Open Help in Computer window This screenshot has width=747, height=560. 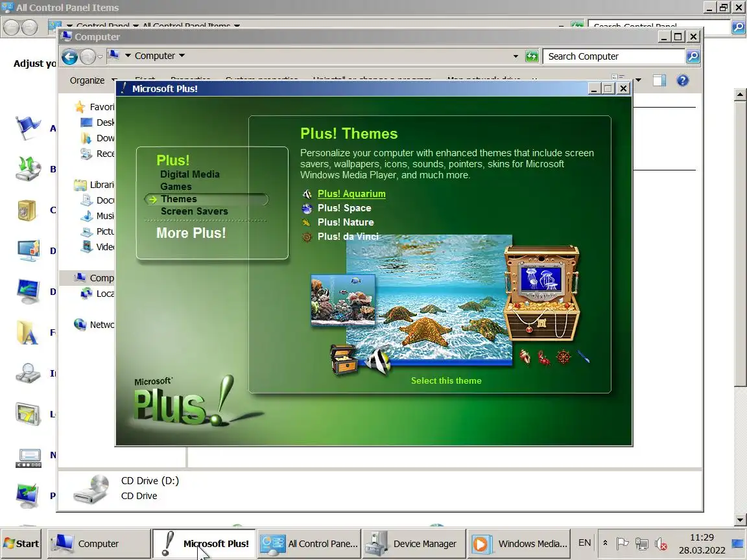pos(683,80)
